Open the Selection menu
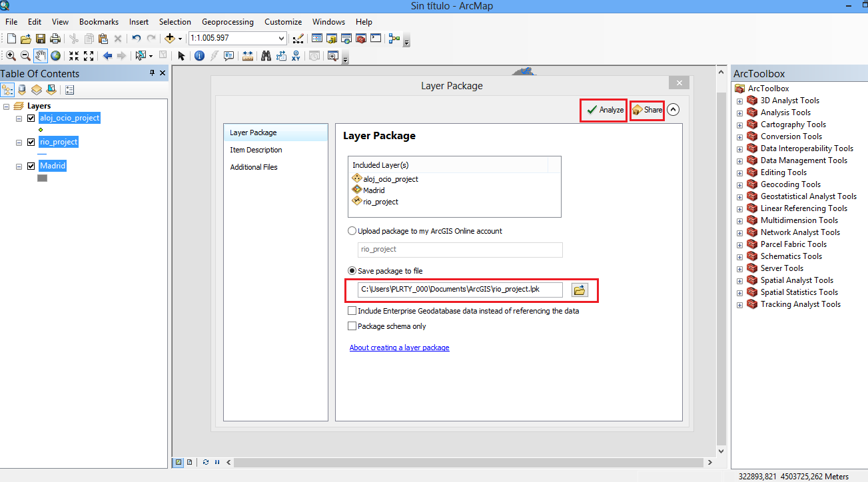 click(175, 22)
